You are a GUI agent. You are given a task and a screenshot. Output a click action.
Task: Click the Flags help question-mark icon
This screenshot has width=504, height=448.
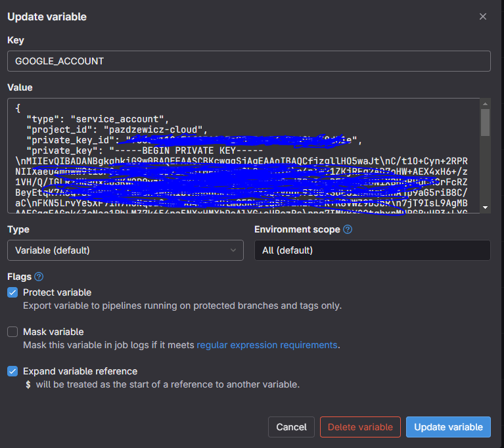tap(39, 277)
